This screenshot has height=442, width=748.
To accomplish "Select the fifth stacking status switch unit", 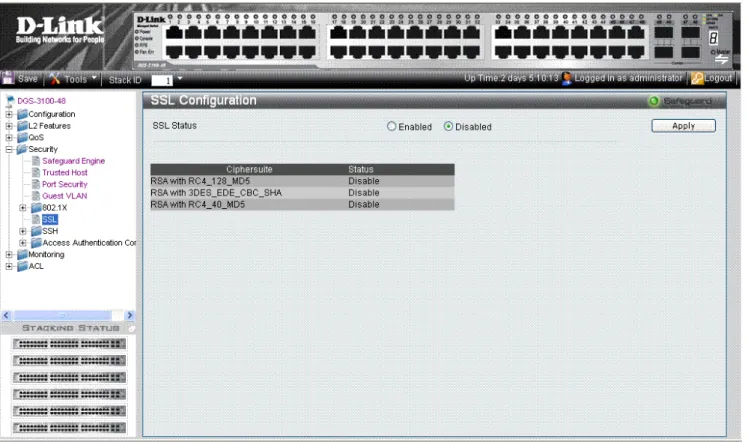I will [70, 411].
